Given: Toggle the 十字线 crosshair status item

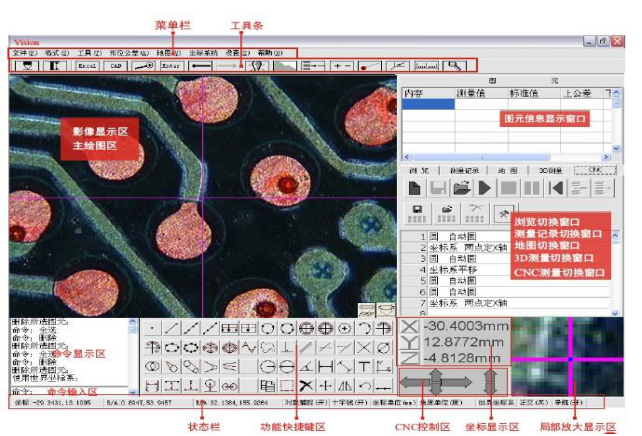Looking at the screenshot, I should (349, 402).
